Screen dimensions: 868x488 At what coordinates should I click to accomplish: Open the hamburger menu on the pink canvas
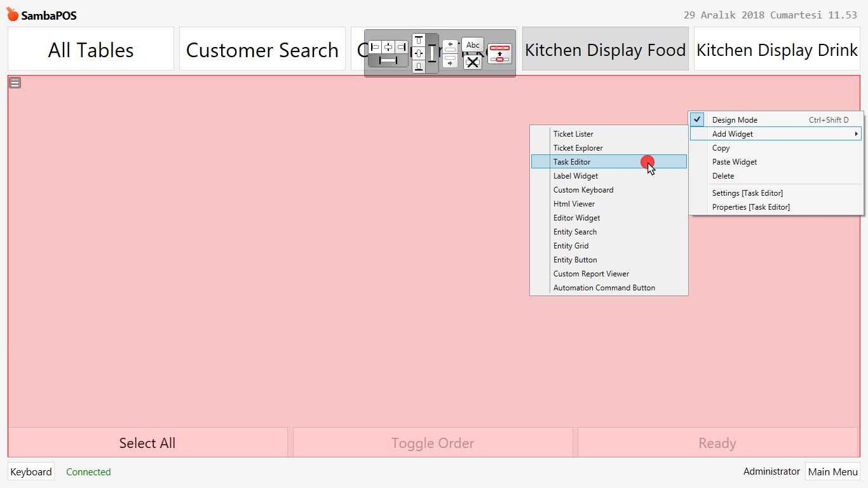tap(15, 82)
